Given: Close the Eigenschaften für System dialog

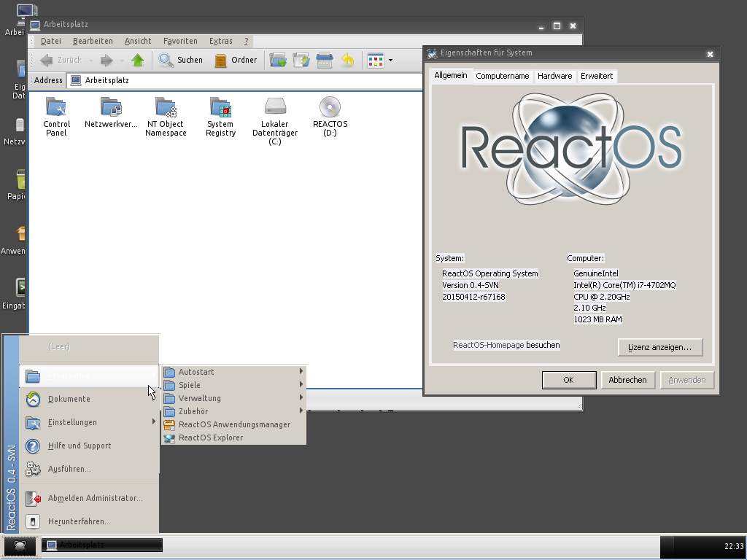Looking at the screenshot, I should pos(710,54).
